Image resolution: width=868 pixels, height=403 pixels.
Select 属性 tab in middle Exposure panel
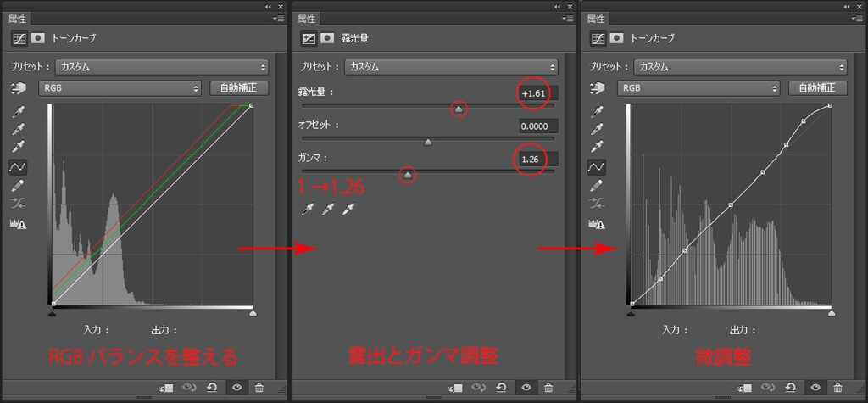coord(307,19)
